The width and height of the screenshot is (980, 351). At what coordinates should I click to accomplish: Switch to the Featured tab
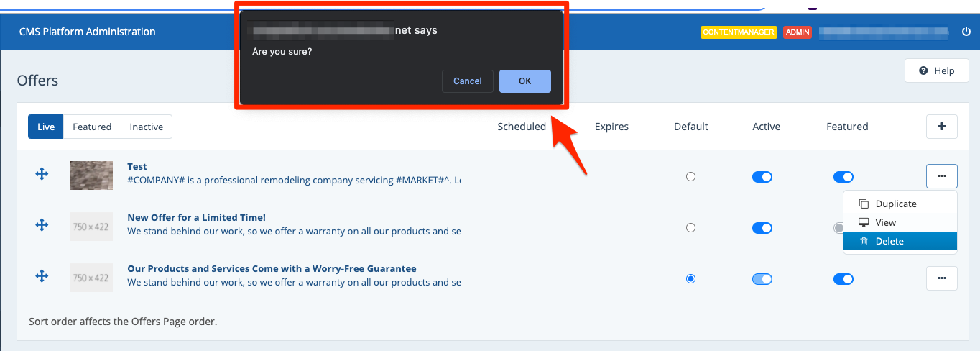click(92, 127)
